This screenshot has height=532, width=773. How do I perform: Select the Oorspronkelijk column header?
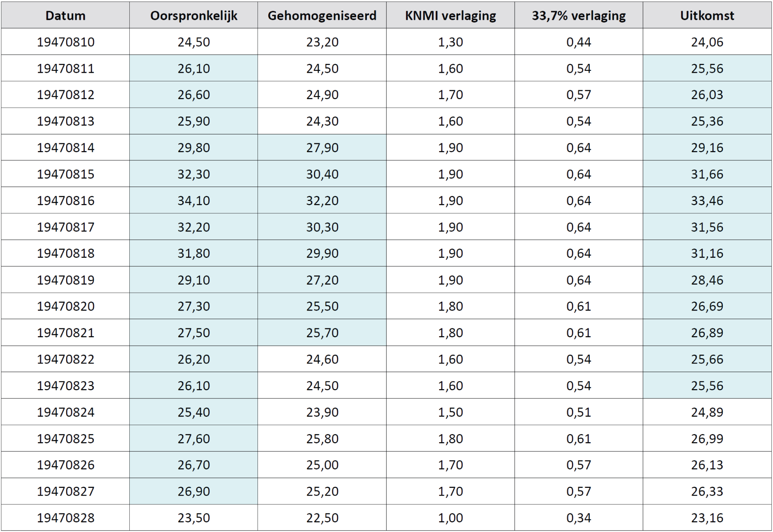click(194, 15)
